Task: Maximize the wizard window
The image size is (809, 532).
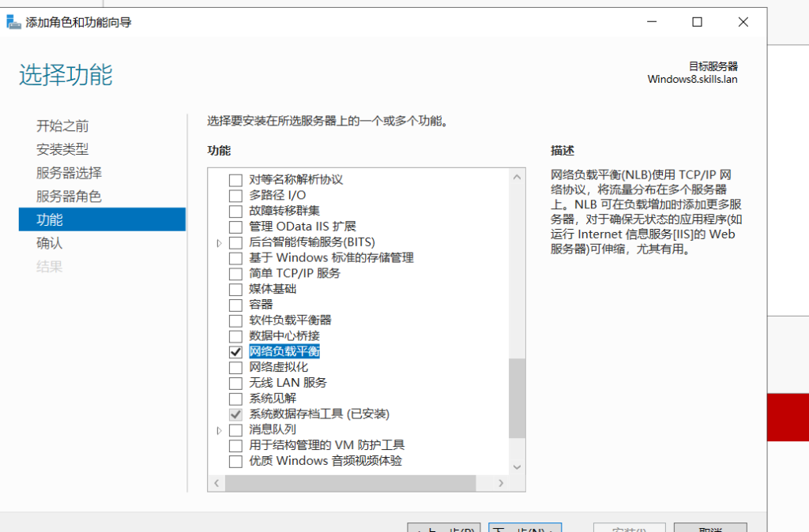Action: click(x=697, y=22)
